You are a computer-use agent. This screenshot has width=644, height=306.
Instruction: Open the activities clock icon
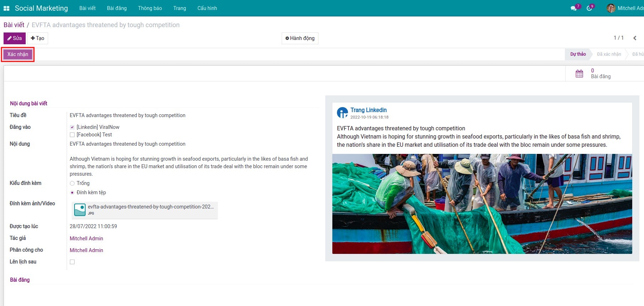(x=589, y=8)
